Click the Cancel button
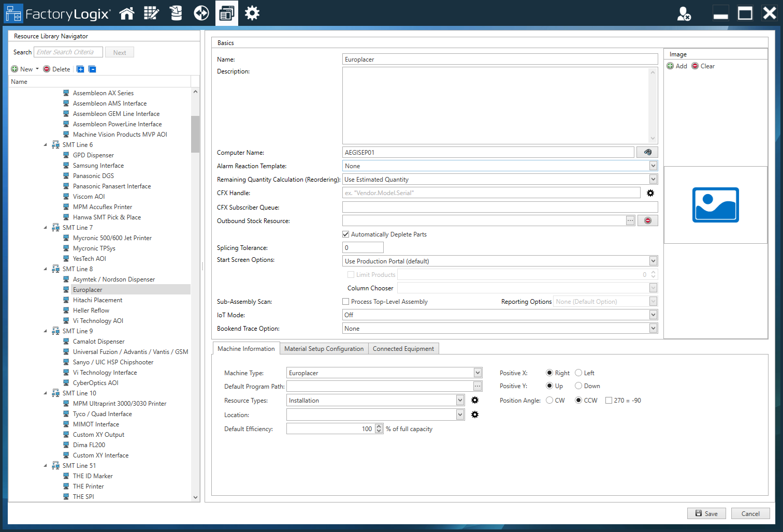This screenshot has width=783, height=532. tap(750, 513)
